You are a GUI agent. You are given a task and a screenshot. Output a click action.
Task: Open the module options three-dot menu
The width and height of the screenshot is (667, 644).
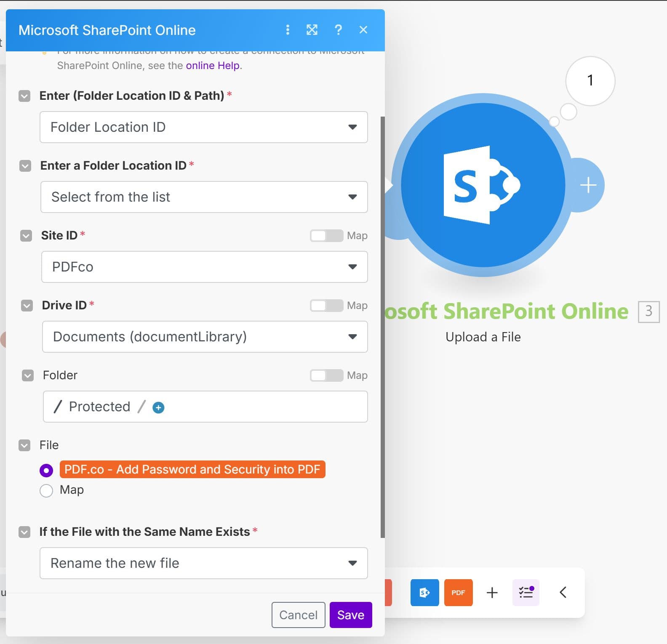coord(288,30)
